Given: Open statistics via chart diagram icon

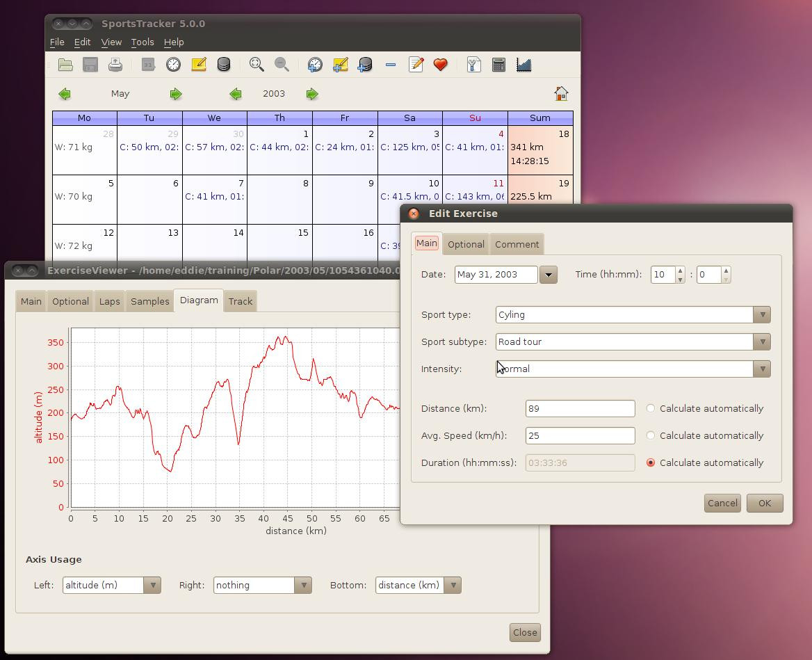Looking at the screenshot, I should pos(523,65).
